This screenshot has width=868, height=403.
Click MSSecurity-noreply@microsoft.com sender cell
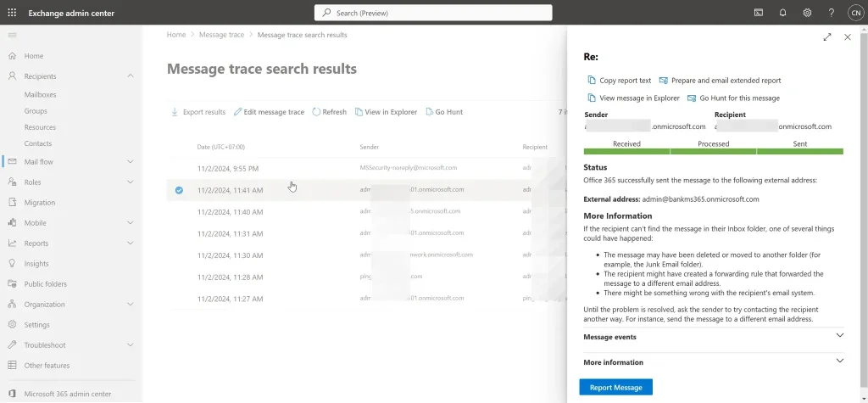(x=409, y=167)
